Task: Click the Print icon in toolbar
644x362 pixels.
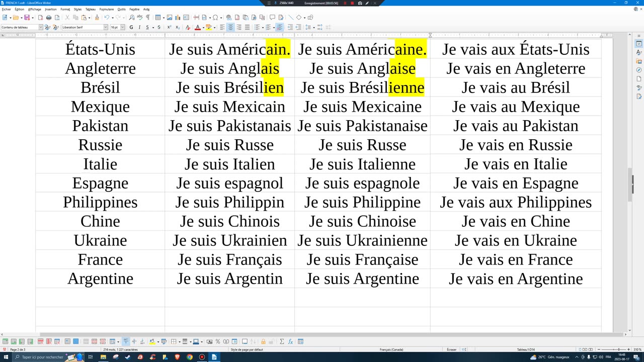Action: coord(49,18)
